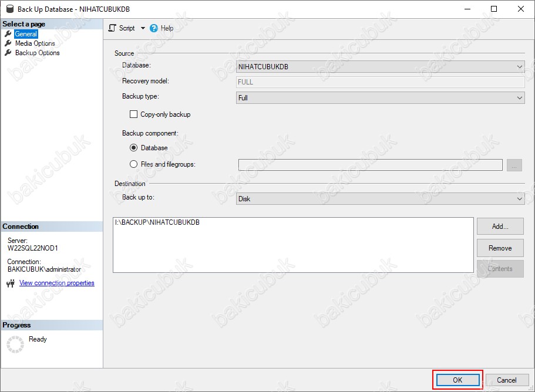Select the Files and filegroups radio button
Screen dimensions: 535x392
tap(133, 164)
